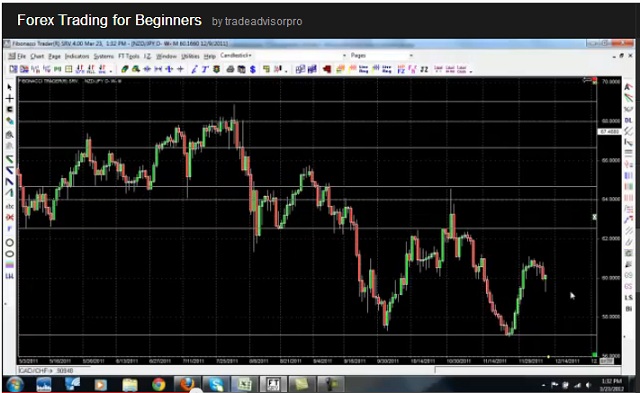Open the FT Tools menu
This screenshot has width=640, height=393.
coord(129,56)
